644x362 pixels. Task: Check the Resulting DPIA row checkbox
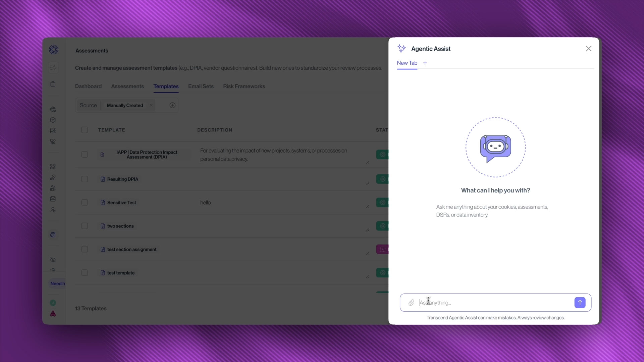point(85,179)
